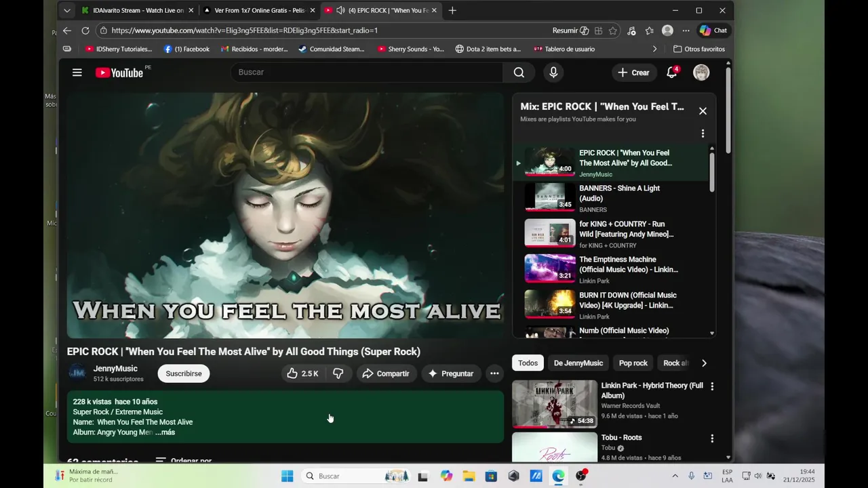Open the YouTube hamburger guide menu
The height and width of the screenshot is (488, 868).
pyautogui.click(x=77, y=73)
